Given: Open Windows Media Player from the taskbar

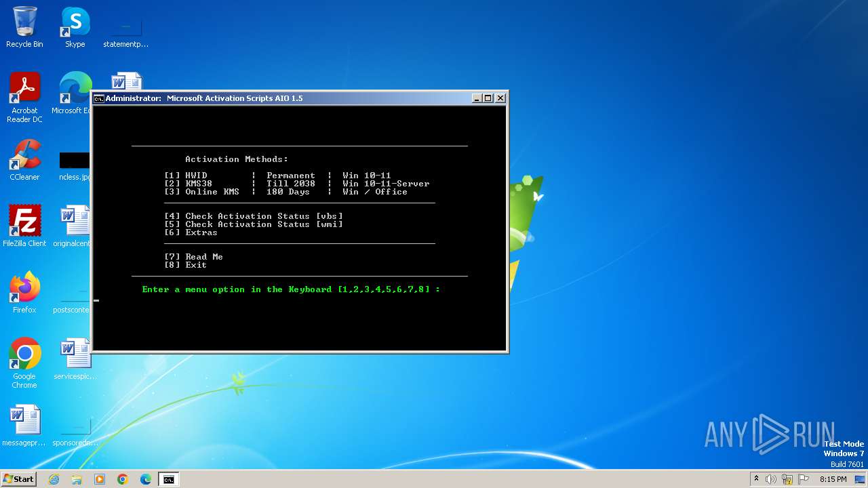Looking at the screenshot, I should (x=100, y=479).
